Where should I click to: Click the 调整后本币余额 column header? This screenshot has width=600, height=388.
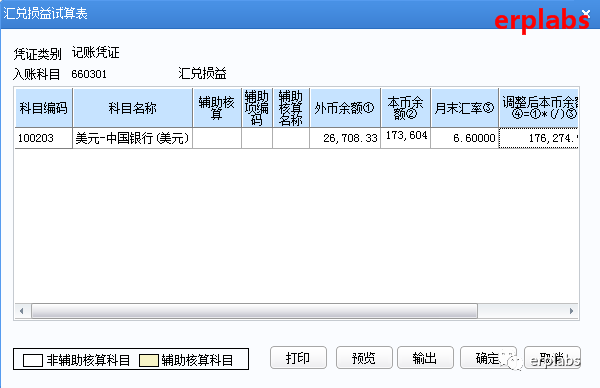point(539,108)
